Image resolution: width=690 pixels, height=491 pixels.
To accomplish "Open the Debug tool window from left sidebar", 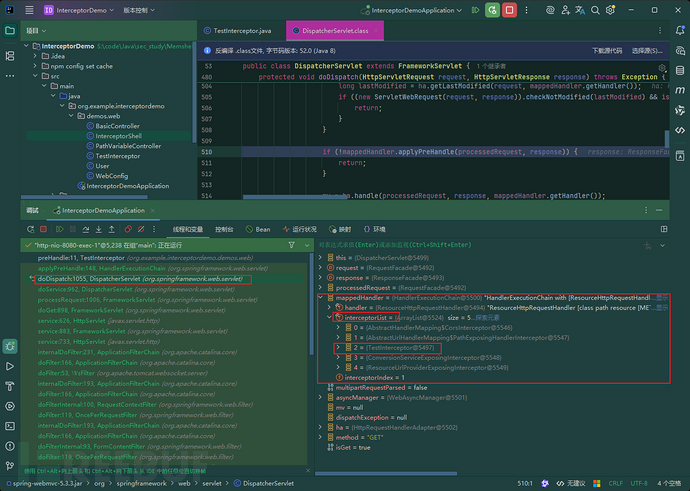I will [x=8, y=346].
